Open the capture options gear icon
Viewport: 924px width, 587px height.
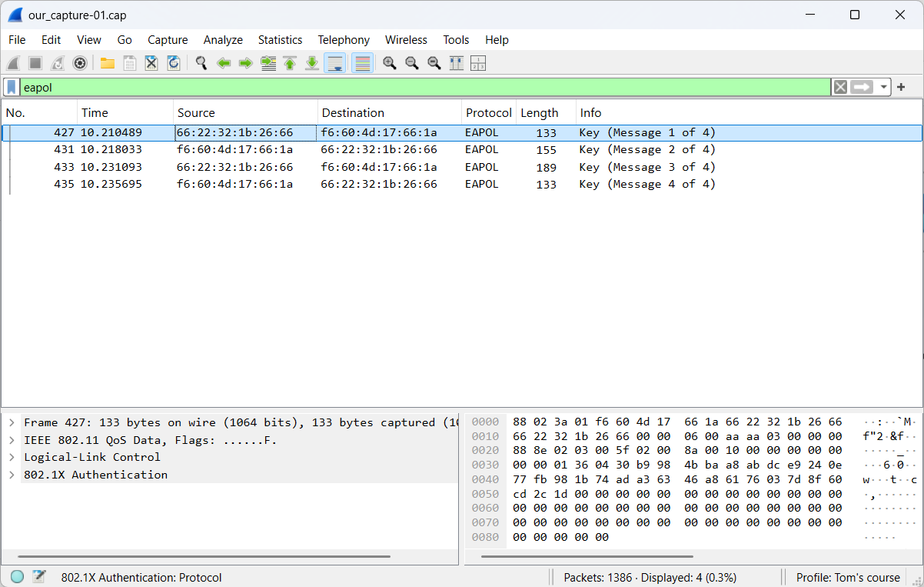pyautogui.click(x=79, y=63)
